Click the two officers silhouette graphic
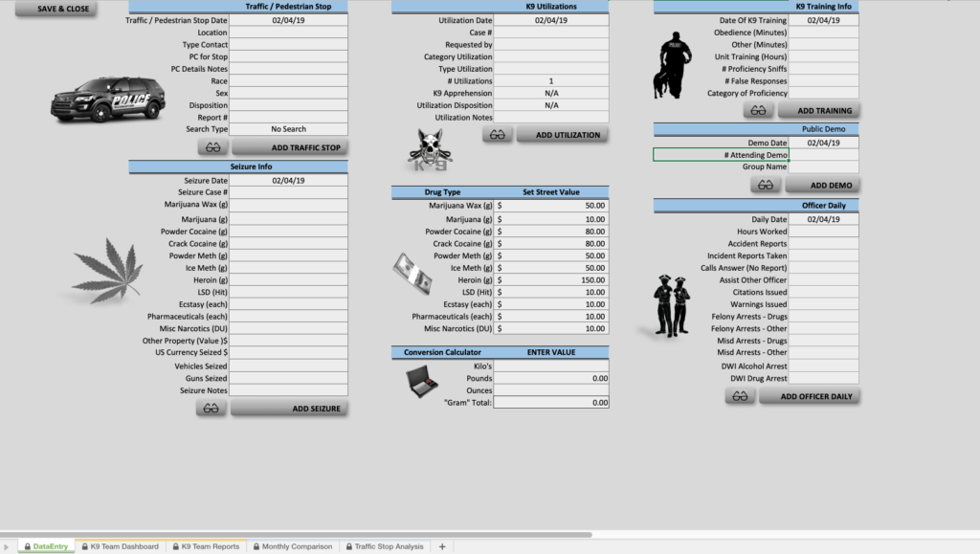980x554 pixels. 673,306
